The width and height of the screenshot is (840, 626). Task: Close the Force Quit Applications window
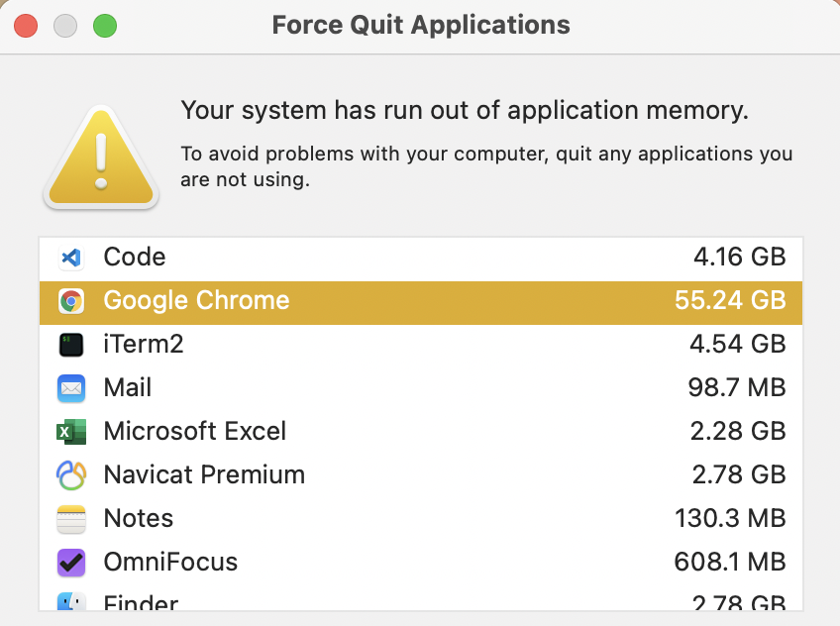pos(27,27)
